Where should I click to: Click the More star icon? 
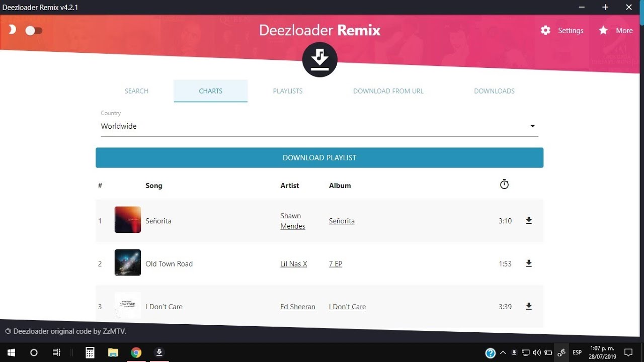click(603, 30)
